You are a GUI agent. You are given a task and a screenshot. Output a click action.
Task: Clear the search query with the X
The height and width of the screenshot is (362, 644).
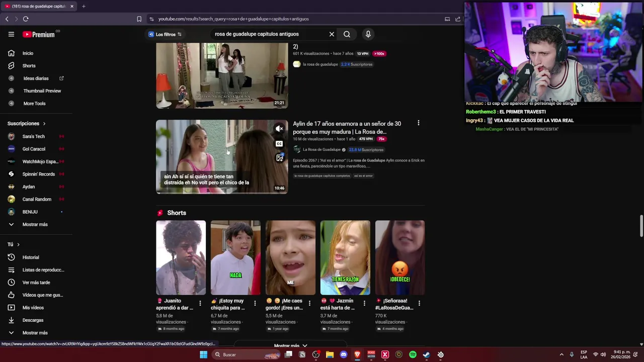pyautogui.click(x=332, y=34)
